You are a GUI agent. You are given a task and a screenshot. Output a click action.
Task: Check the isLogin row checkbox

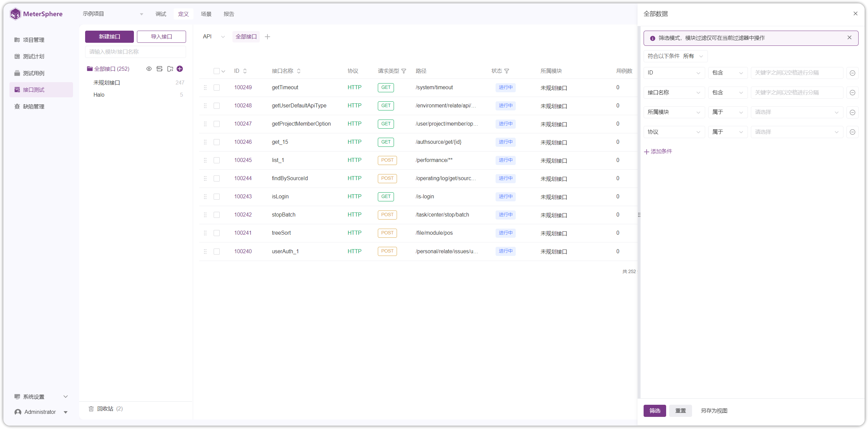(x=217, y=197)
